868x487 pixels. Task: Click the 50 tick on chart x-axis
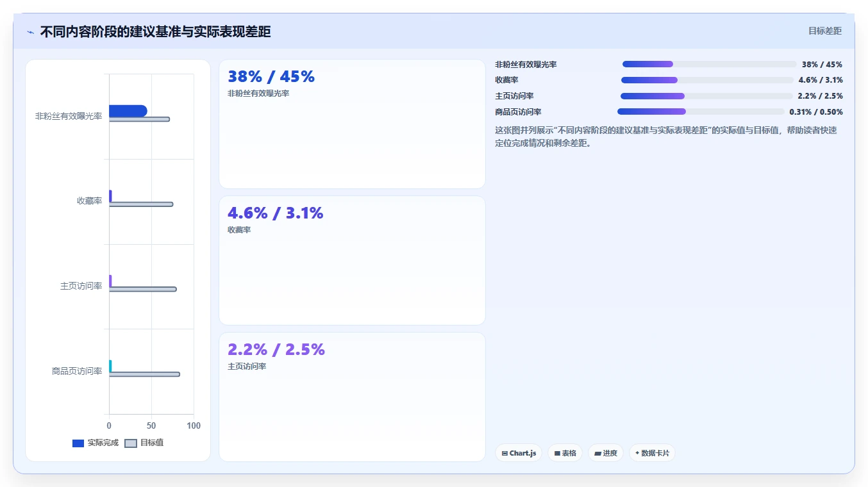point(151,425)
